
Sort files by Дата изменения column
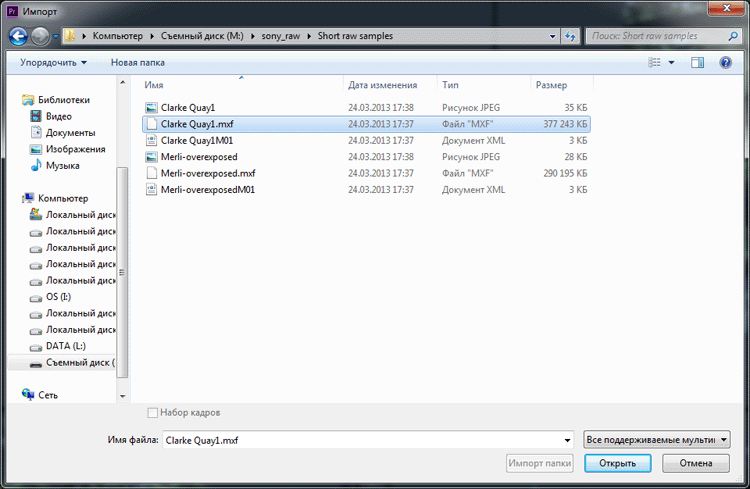(383, 86)
